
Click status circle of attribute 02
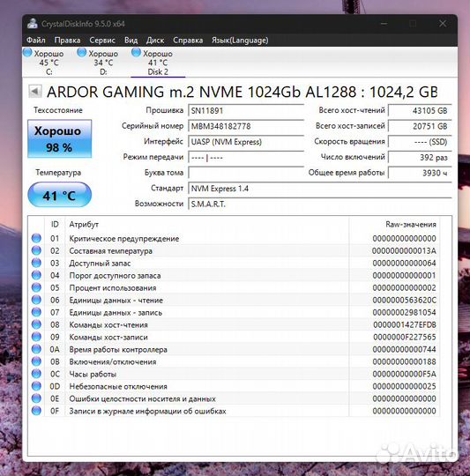click(x=36, y=250)
